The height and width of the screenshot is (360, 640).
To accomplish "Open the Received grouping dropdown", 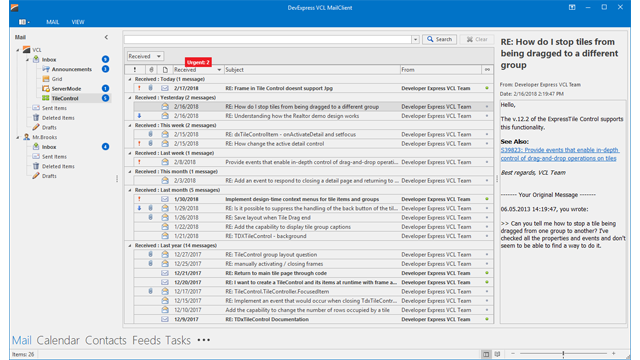I will 159,56.
